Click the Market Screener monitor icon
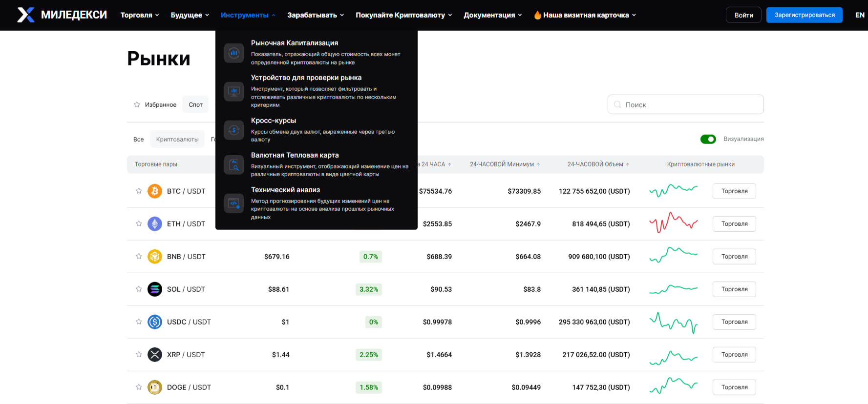Viewport: 868px width, 404px height. [x=234, y=91]
